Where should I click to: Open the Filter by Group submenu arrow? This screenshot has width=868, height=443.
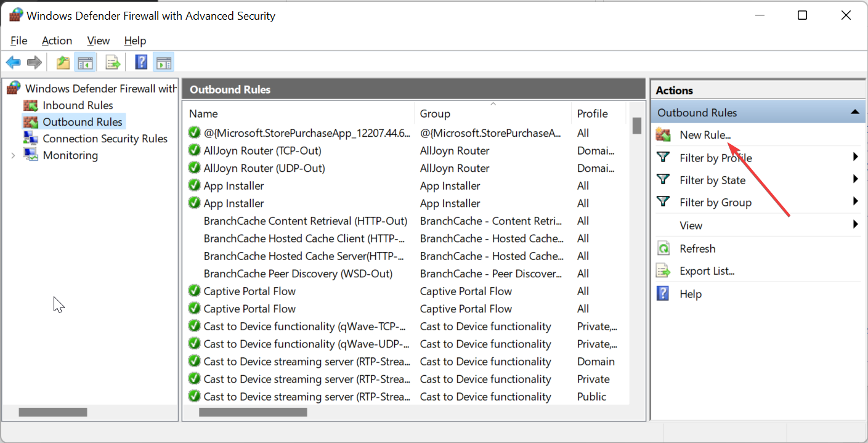[x=855, y=201]
